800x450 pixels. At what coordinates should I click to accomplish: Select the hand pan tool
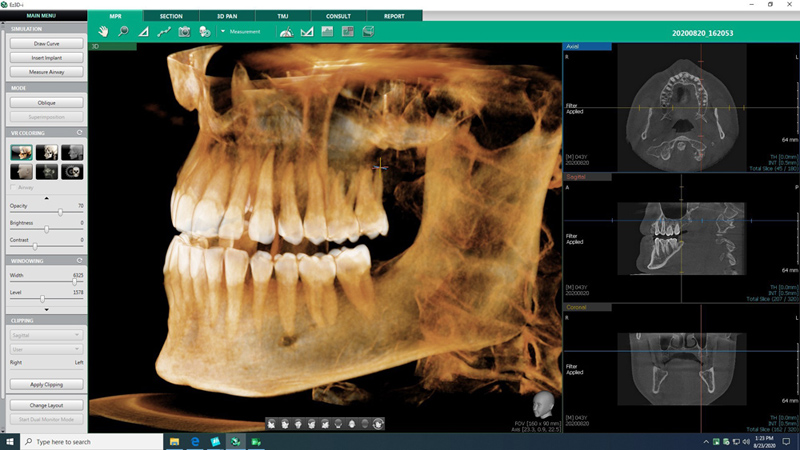pos(103,32)
